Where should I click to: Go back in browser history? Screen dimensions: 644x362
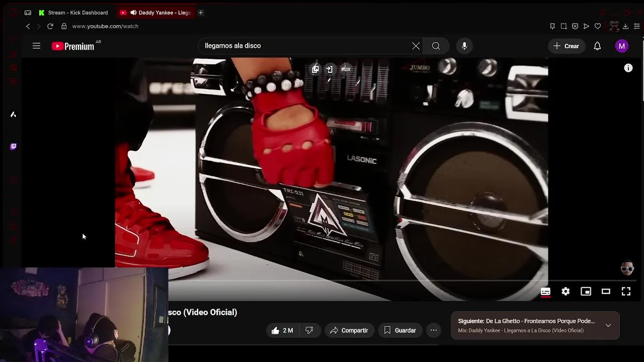(x=28, y=26)
